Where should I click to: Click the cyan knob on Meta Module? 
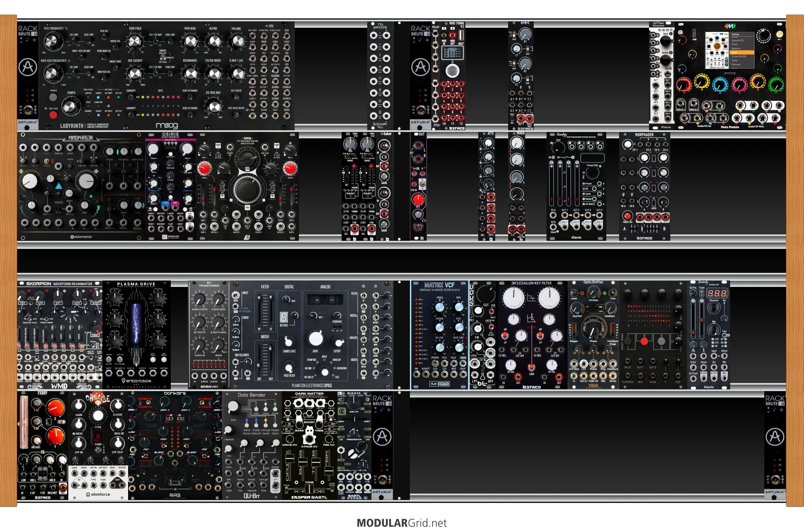point(720,84)
